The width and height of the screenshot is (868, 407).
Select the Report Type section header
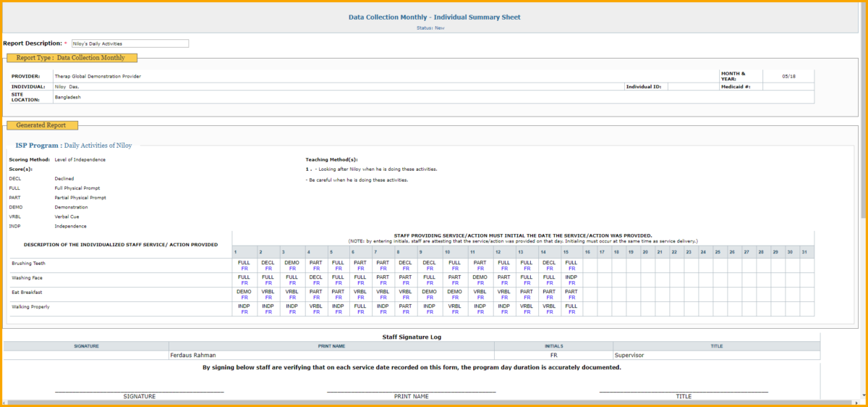pyautogui.click(x=71, y=58)
